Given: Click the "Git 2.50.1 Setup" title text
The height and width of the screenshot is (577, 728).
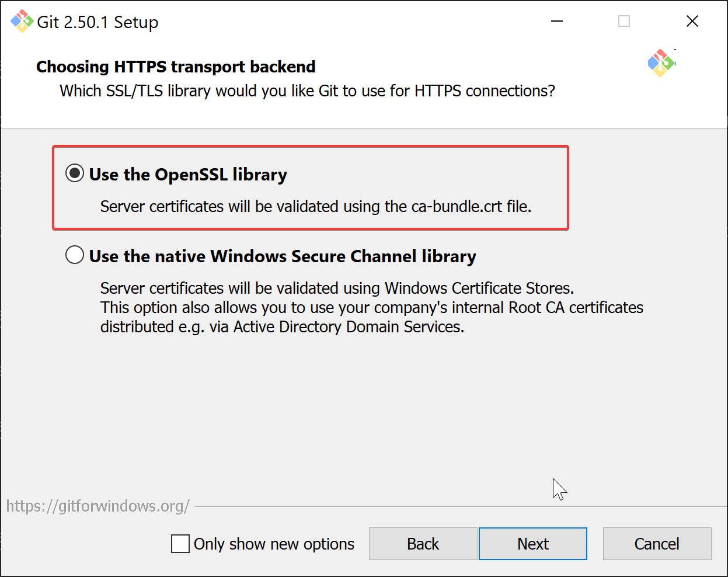Looking at the screenshot, I should pos(97,22).
